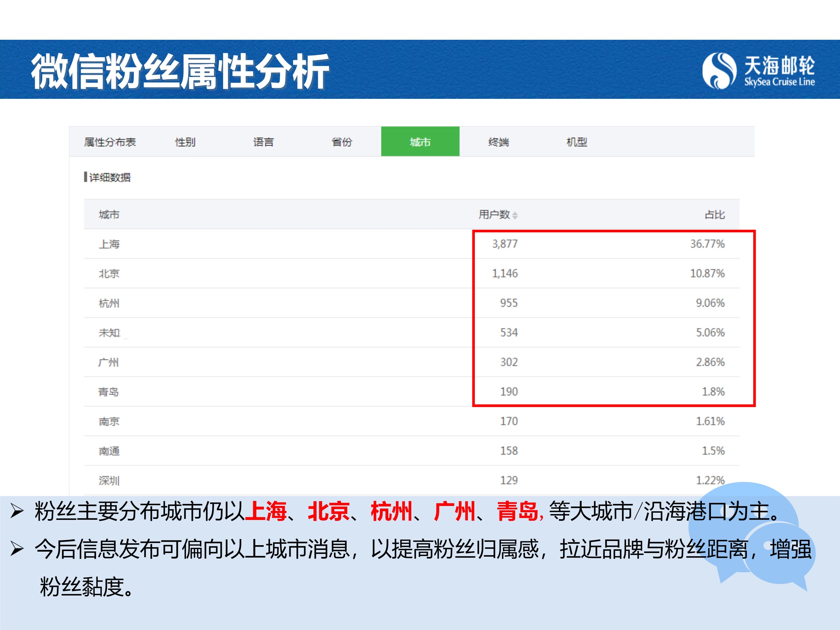Select the 杭州 city row label
Viewport: 840px width, 630px height.
109,303
